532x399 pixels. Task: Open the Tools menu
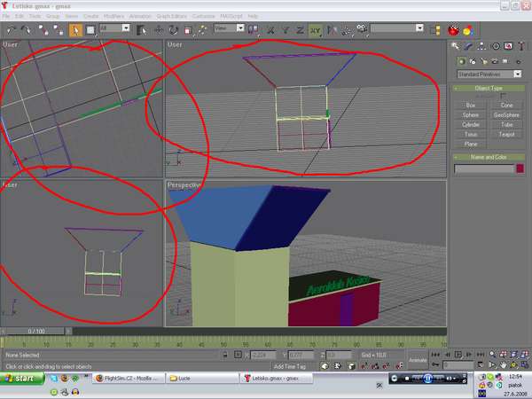35,16
